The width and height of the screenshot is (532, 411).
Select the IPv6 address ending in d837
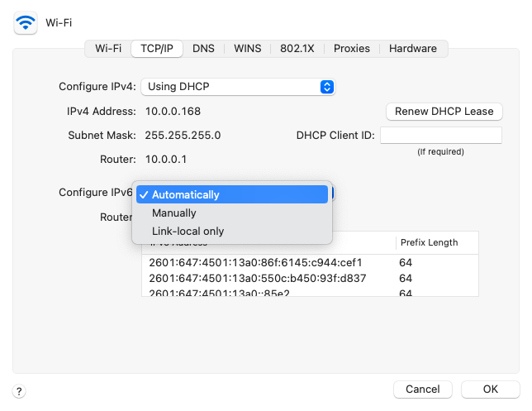pyautogui.click(x=256, y=279)
